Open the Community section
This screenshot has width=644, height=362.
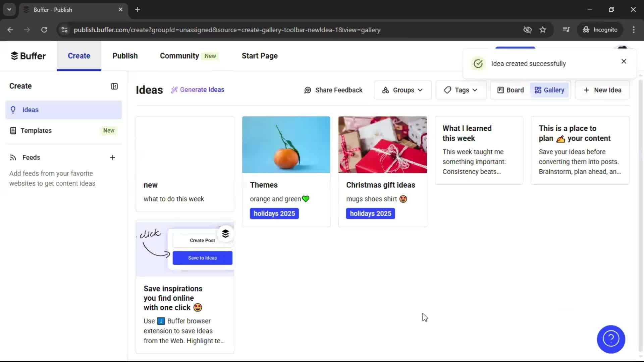[179, 56]
